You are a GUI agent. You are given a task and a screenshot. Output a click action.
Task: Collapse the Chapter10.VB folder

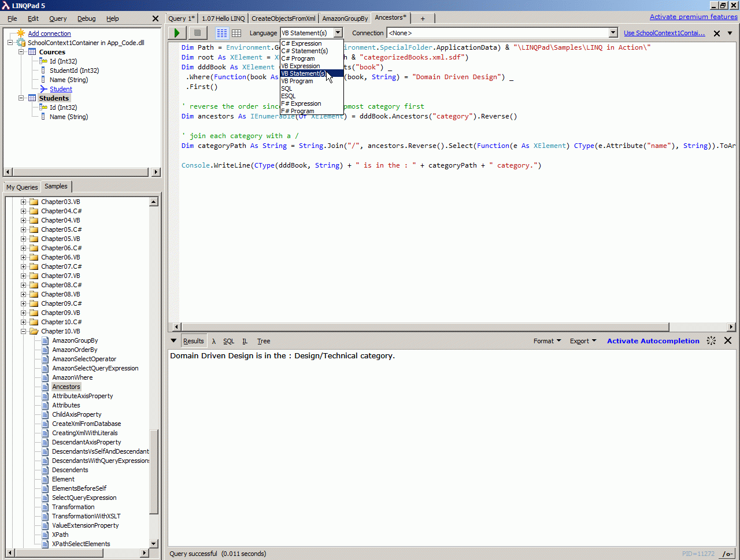[x=24, y=331]
